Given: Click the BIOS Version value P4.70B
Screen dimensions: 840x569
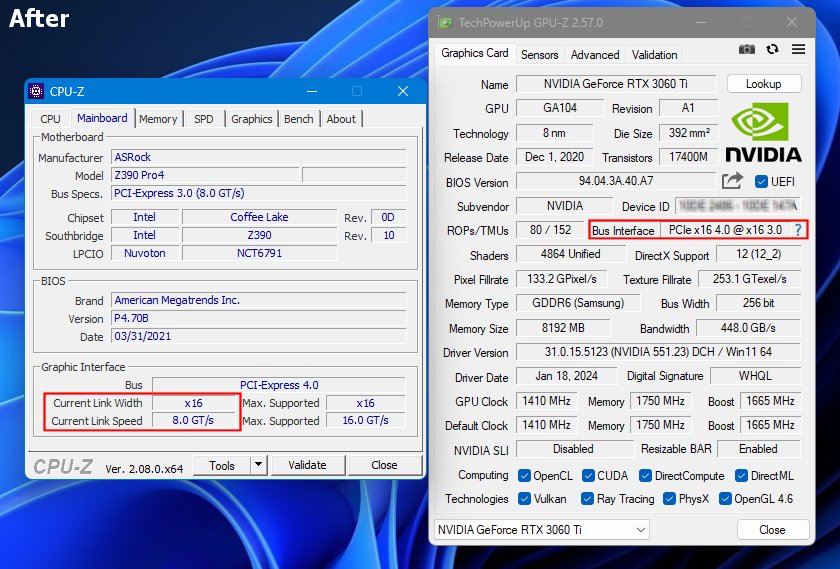Looking at the screenshot, I should tap(259, 318).
